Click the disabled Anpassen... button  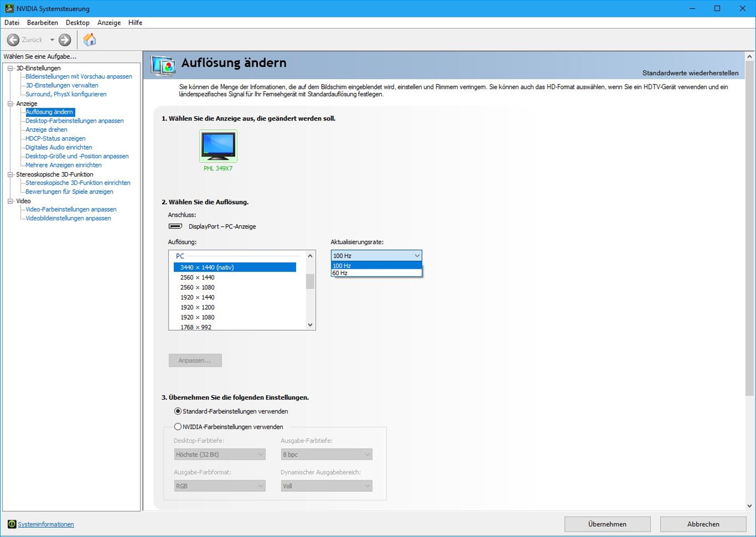pyautogui.click(x=195, y=360)
